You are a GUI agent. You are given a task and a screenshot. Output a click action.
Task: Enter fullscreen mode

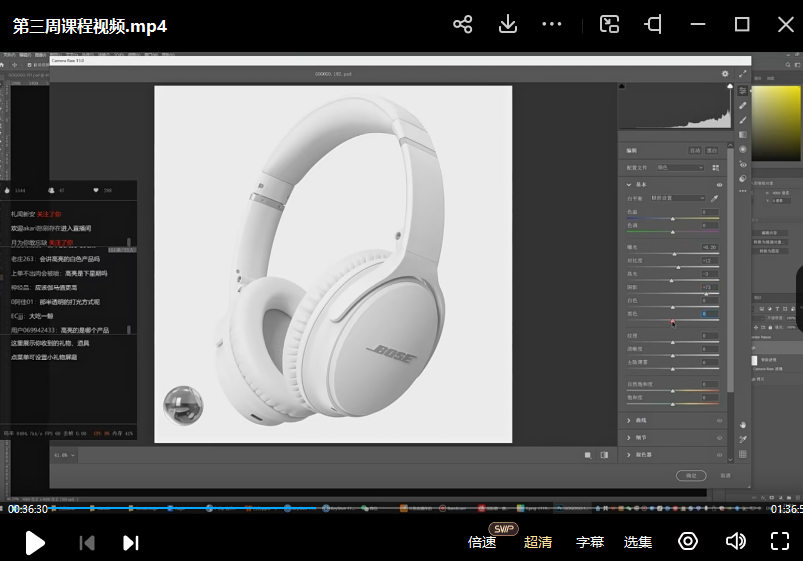[x=780, y=542]
